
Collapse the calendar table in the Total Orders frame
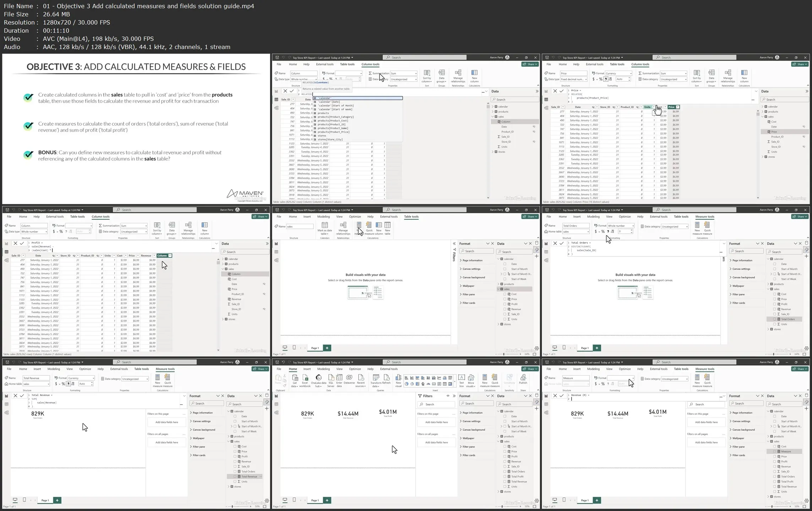tap(768, 259)
